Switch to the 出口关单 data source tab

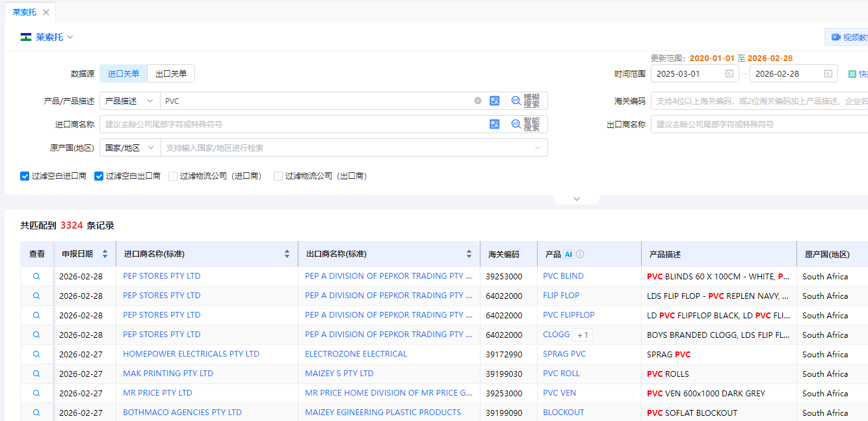(170, 73)
